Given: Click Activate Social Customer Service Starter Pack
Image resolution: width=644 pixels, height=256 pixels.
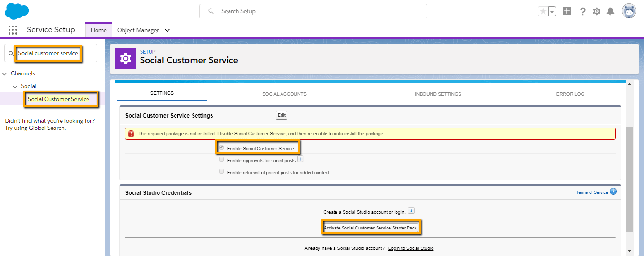Looking at the screenshot, I should (x=371, y=228).
